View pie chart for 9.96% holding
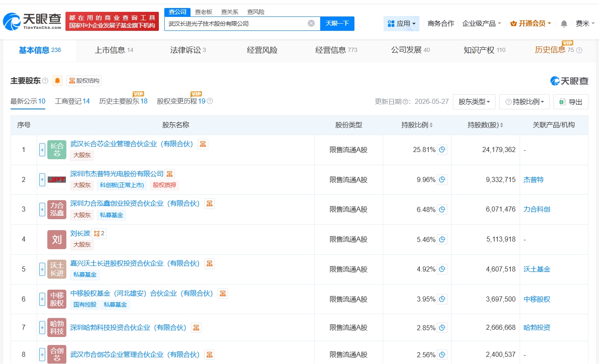This screenshot has width=599, height=364. (x=442, y=180)
